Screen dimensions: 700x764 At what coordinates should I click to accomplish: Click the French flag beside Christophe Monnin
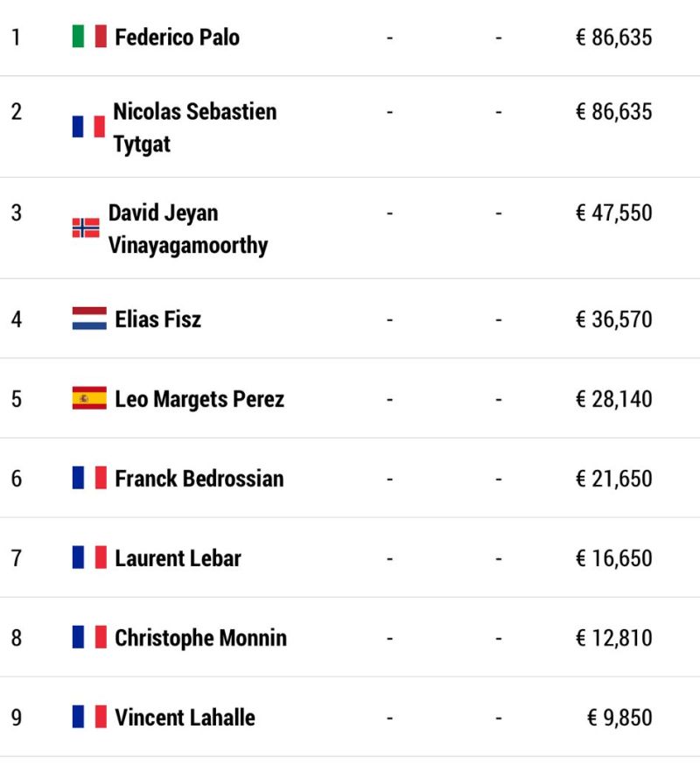(89, 637)
